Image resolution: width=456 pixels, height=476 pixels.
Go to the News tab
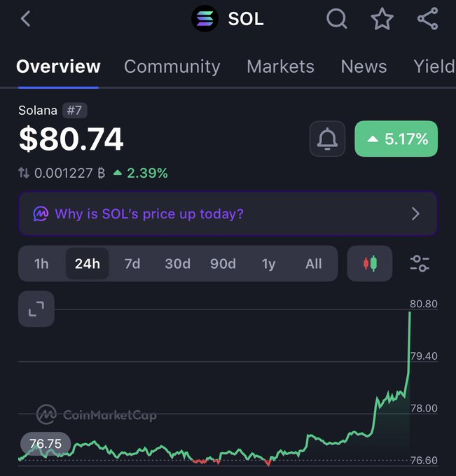[x=364, y=66]
